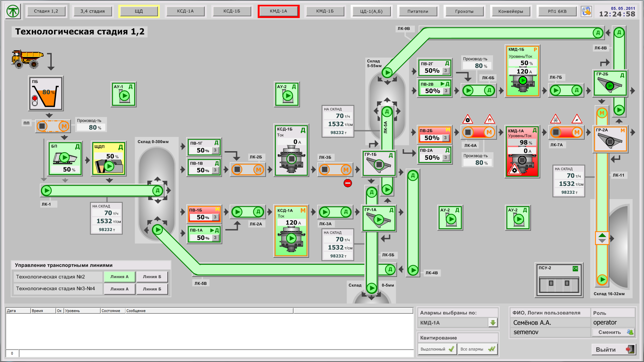Select Линия А for стадия №3-№4

119,289
